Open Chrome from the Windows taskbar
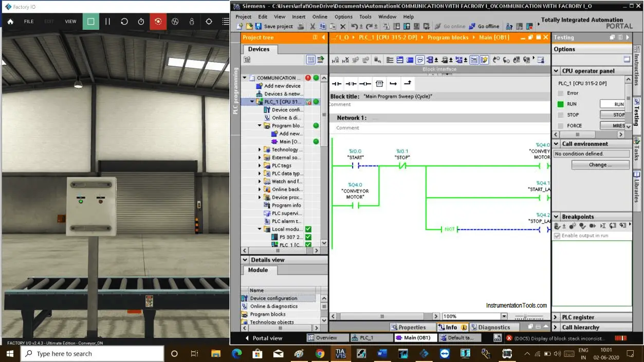 (320, 354)
